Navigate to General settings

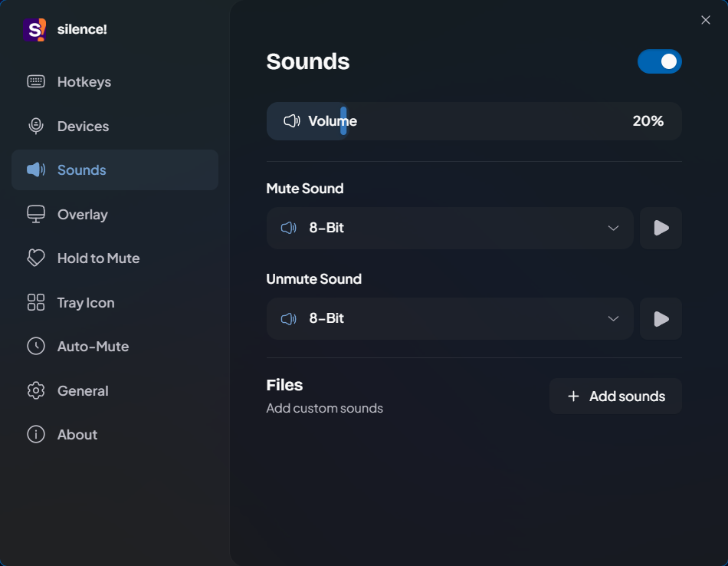point(115,391)
